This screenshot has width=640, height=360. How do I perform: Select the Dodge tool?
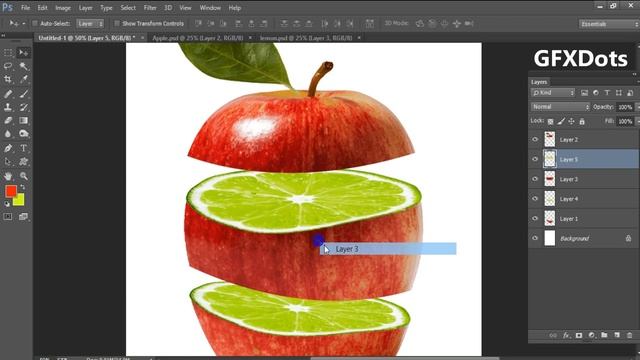click(x=24, y=133)
